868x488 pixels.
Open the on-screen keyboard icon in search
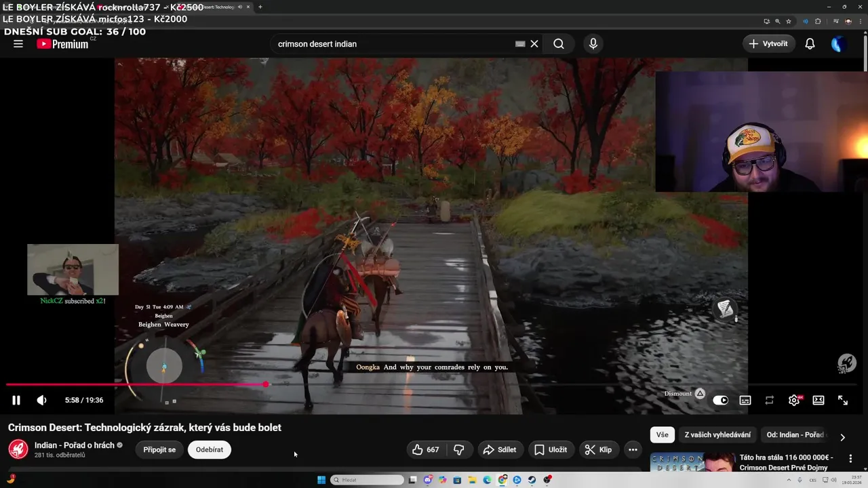[520, 44]
